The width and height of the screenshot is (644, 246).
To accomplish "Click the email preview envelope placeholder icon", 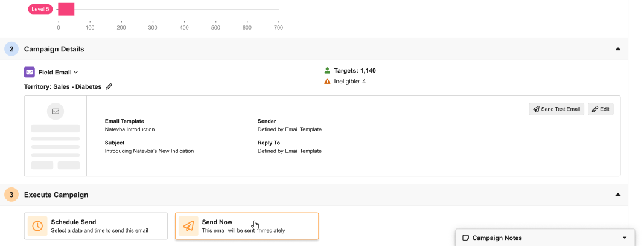I will coord(56,111).
